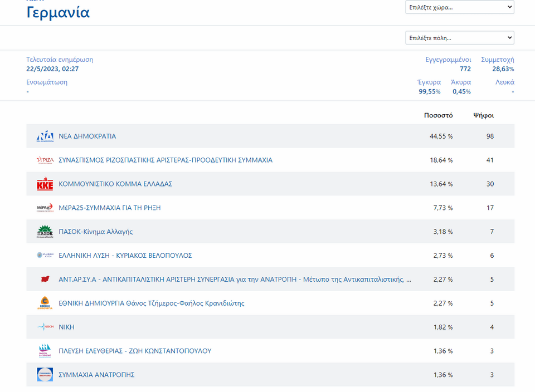
Task: Click ΠΛΕΥΣΗ ΕΛΕΥΘΕΡΙΑΣ's 1,36 % percentage
Action: click(443, 351)
